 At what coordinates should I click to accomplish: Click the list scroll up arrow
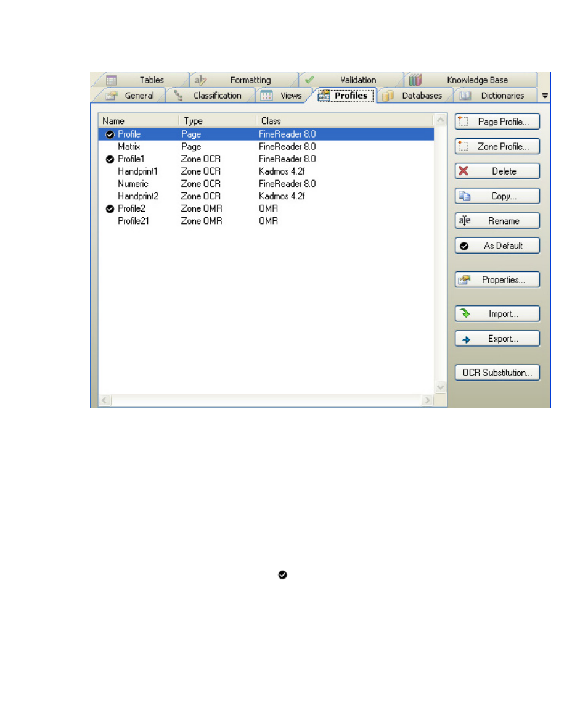[440, 120]
